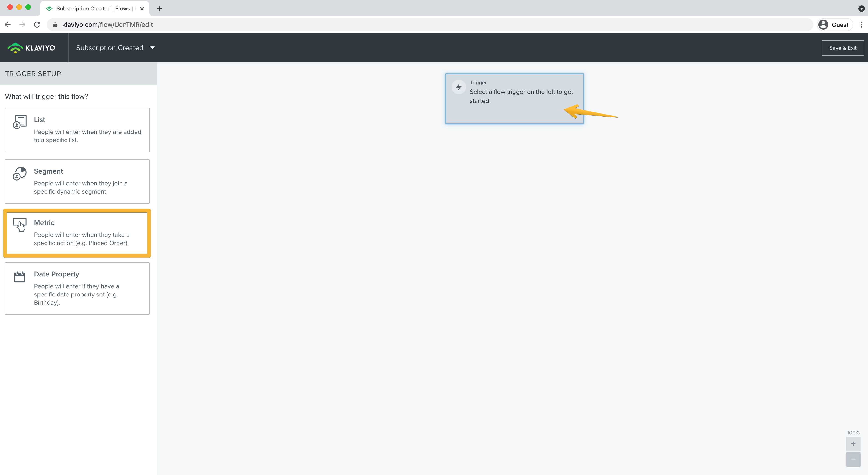Go back in browser history

point(8,25)
